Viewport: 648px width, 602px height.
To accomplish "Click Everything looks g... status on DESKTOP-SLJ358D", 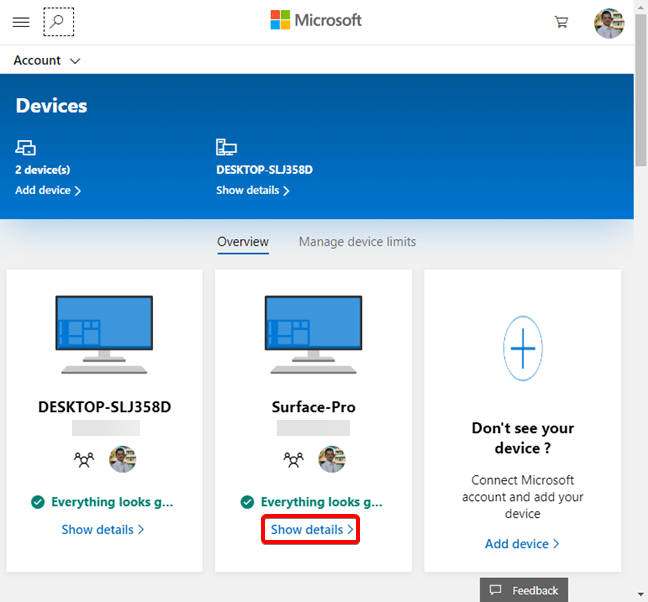I will (112, 502).
